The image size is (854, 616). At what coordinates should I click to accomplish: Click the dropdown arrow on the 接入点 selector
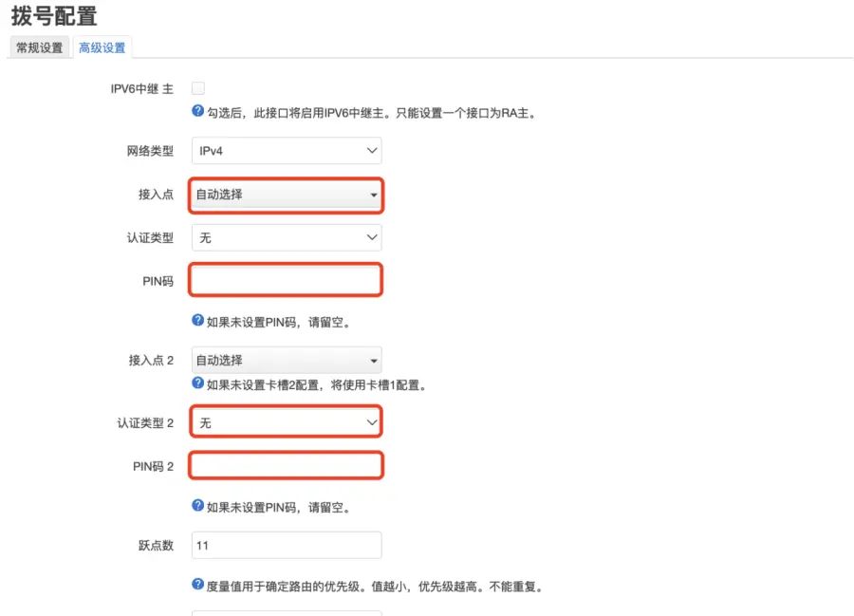371,196
